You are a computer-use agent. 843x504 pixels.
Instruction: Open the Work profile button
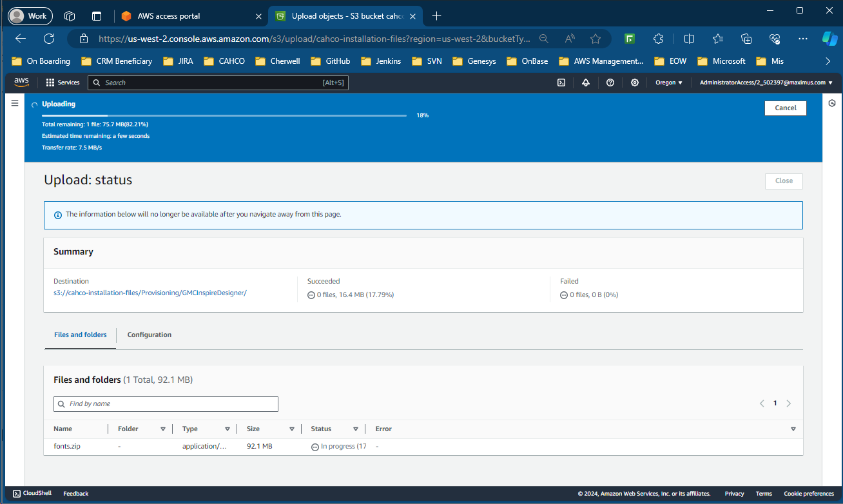tap(30, 16)
